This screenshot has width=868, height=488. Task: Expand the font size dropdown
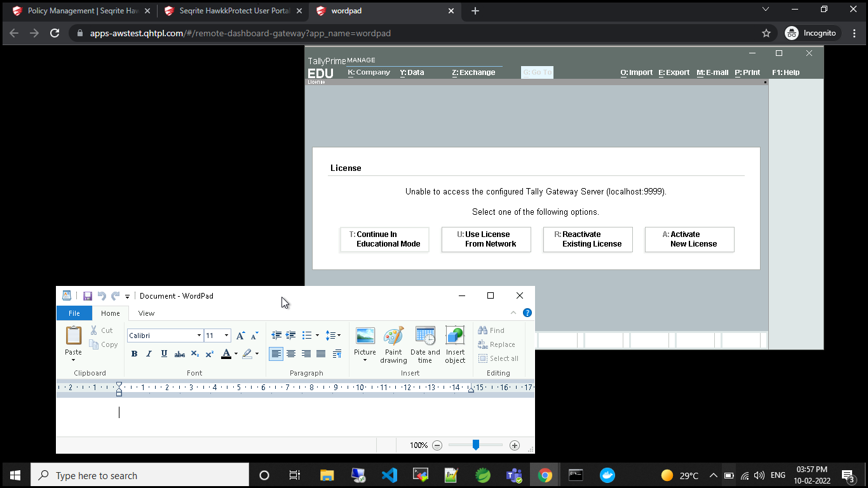pos(227,335)
